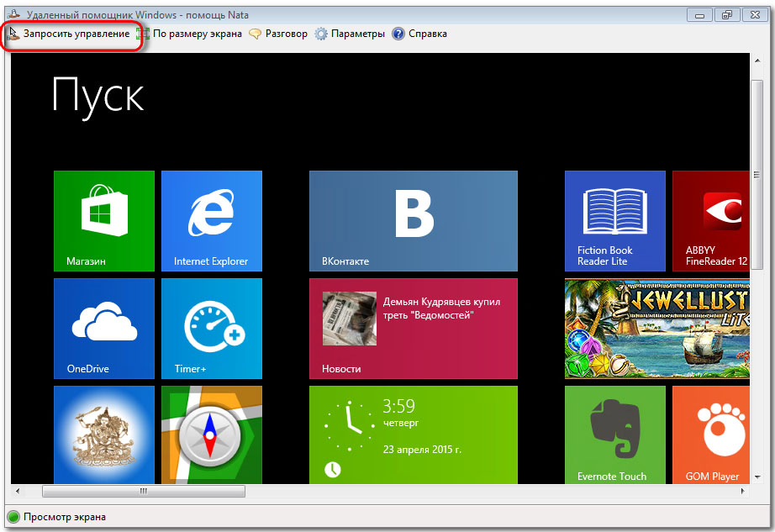
Task: Click the speech bubble icon beside Разговор
Action: point(255,34)
